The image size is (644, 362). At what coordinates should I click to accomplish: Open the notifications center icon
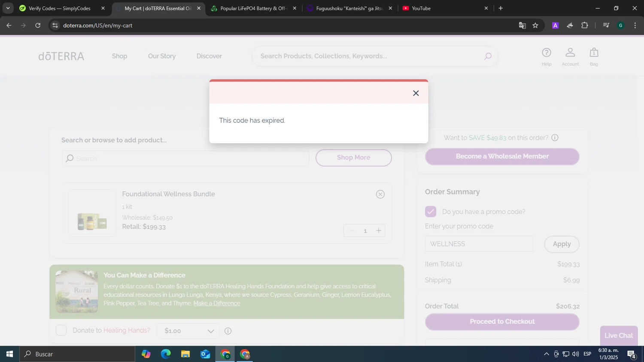632,354
